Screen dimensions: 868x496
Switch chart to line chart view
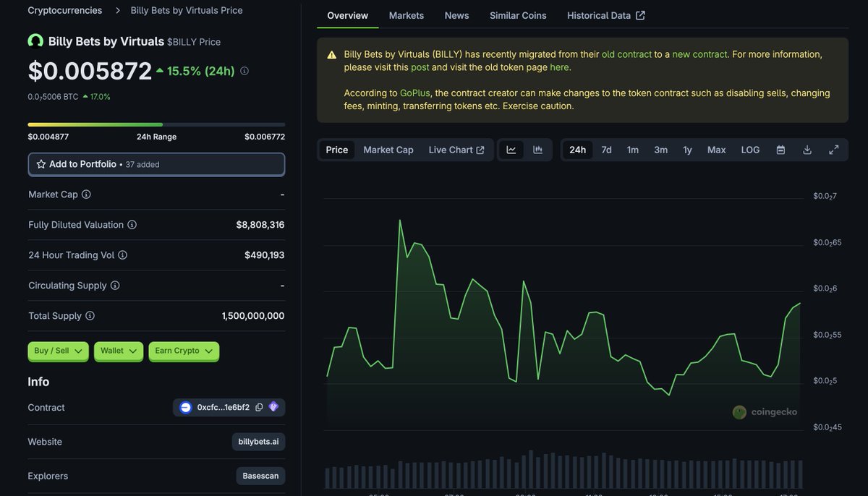511,150
